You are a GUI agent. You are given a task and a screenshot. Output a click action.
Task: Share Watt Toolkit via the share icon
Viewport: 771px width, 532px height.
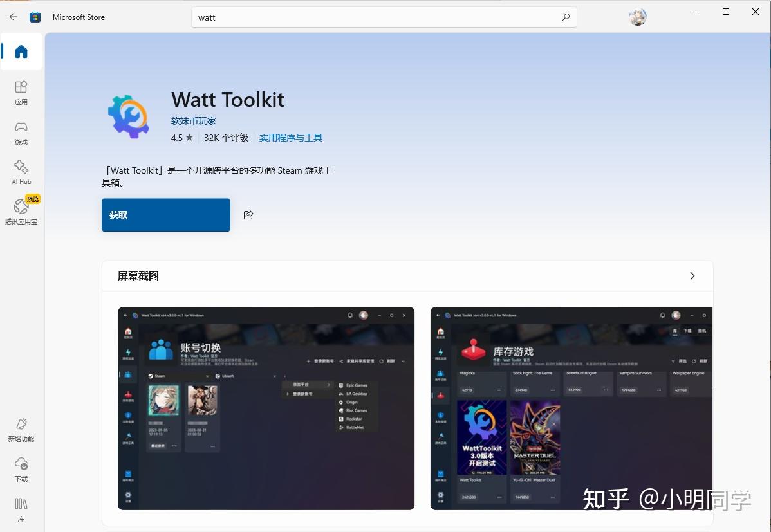[x=248, y=215]
